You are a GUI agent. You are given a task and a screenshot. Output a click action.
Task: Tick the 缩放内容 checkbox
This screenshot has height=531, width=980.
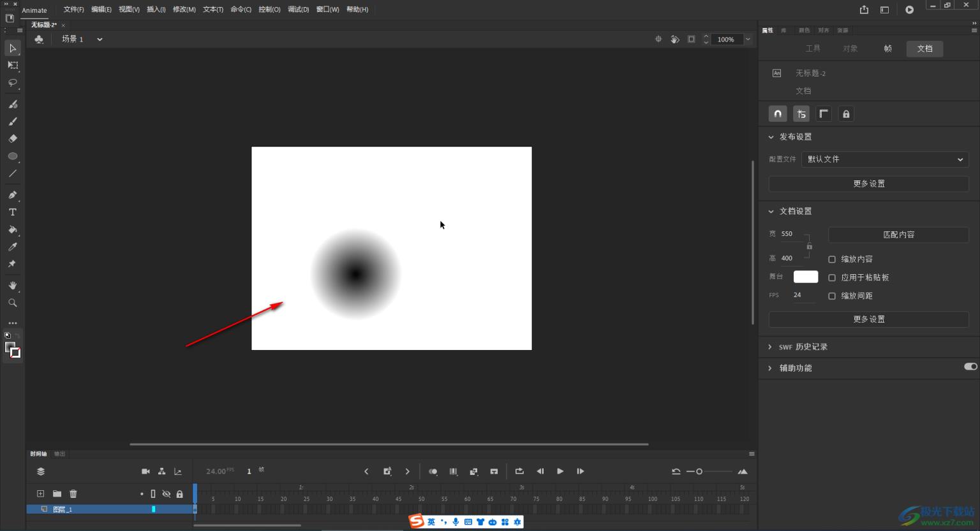(x=832, y=259)
